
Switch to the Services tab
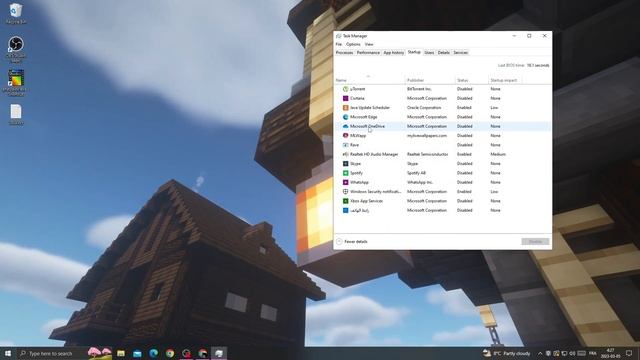460,53
